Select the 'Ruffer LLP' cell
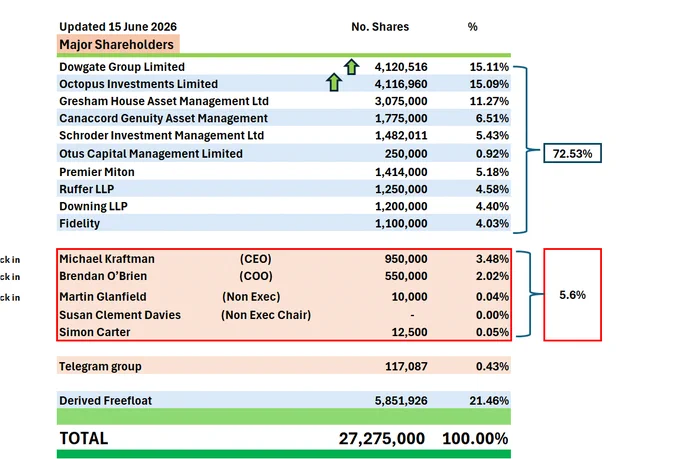 pos(86,189)
